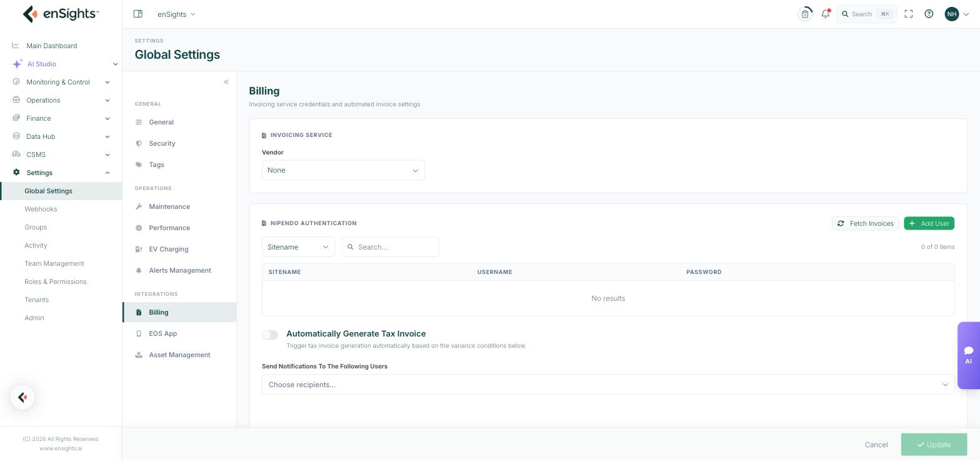The height and width of the screenshot is (461, 980).
Task: Sort by the Username column header
Action: 494,272
